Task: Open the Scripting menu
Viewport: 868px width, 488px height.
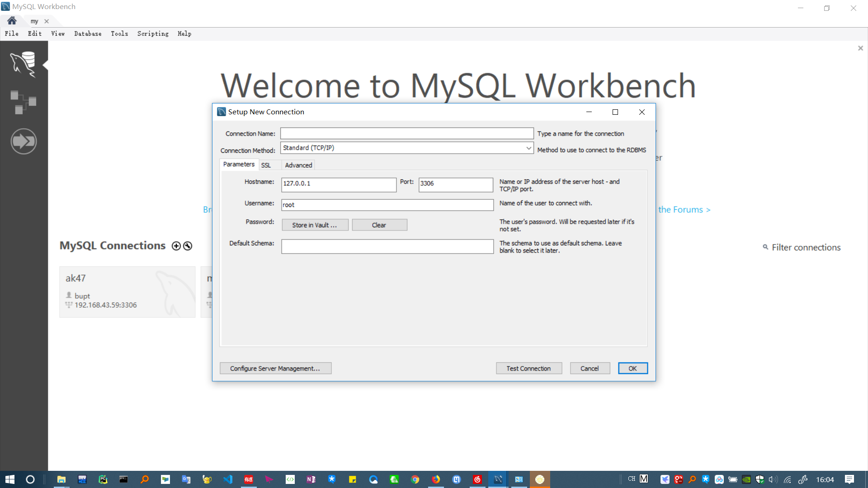Action: 153,33
